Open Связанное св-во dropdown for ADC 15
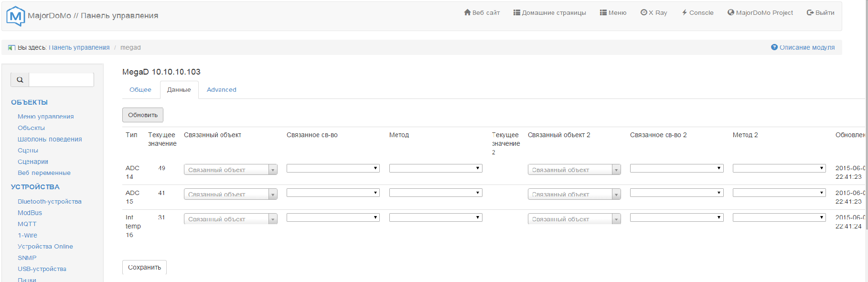The image size is (868, 282). 333,193
